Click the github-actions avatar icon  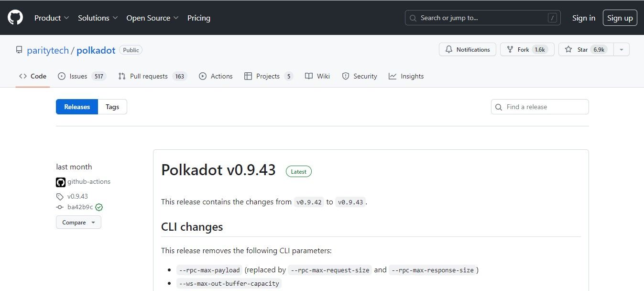(x=61, y=182)
